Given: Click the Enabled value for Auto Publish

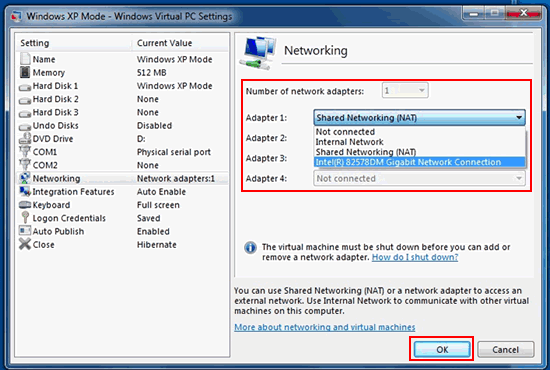Looking at the screenshot, I should tap(153, 231).
